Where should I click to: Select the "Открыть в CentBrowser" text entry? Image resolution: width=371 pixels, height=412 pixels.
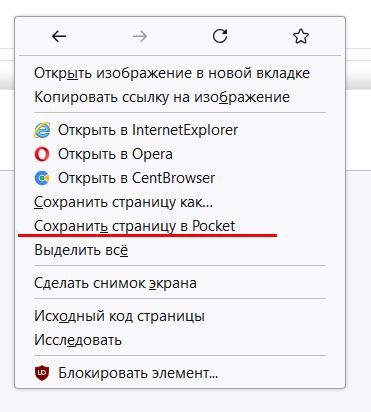click(x=136, y=178)
